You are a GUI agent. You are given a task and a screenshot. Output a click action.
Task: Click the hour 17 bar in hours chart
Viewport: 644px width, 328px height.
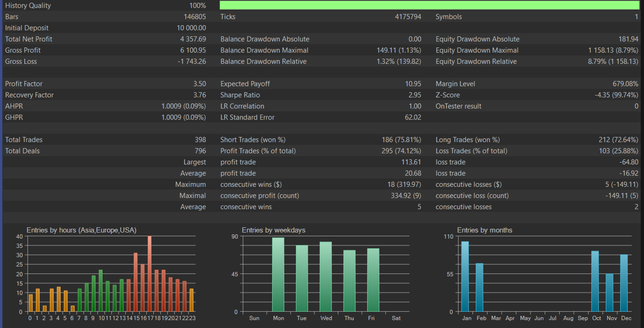click(x=150, y=274)
